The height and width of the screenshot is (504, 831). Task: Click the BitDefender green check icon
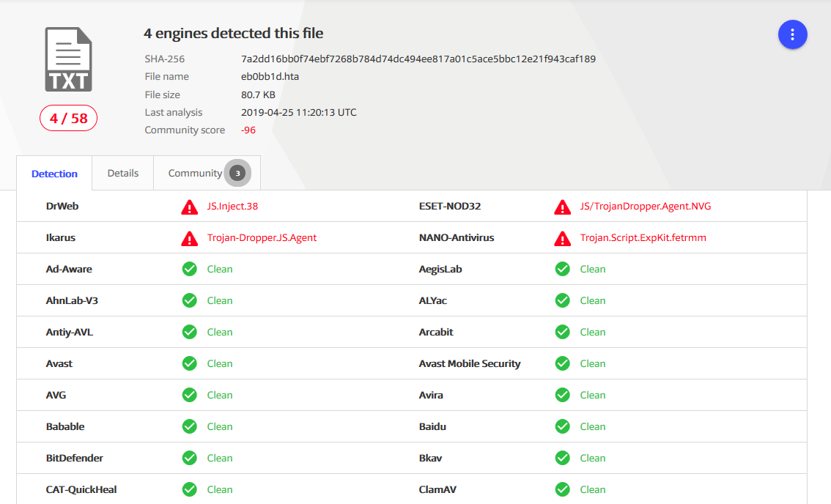189,458
